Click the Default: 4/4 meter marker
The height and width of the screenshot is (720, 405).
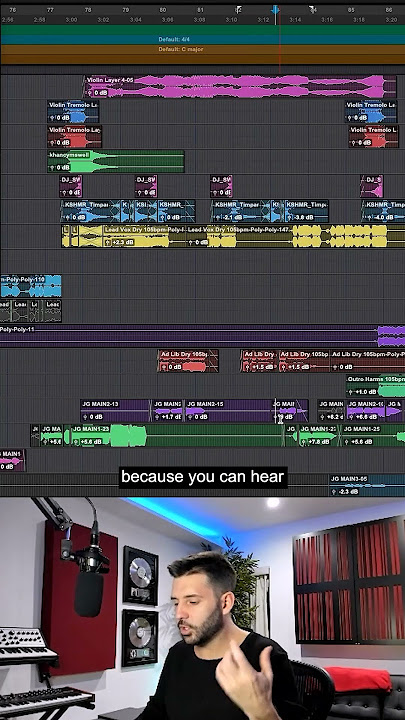175,39
